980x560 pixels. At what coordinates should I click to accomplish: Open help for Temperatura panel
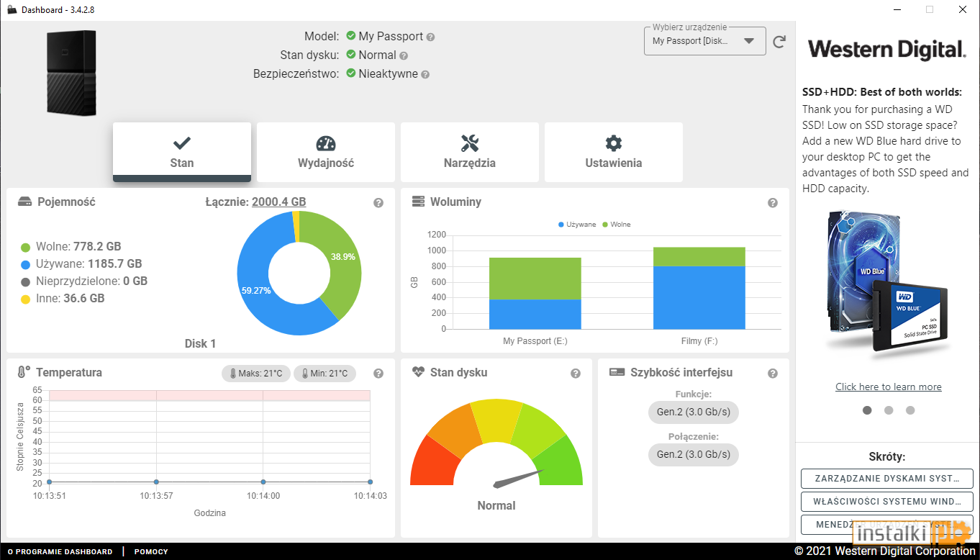click(378, 374)
